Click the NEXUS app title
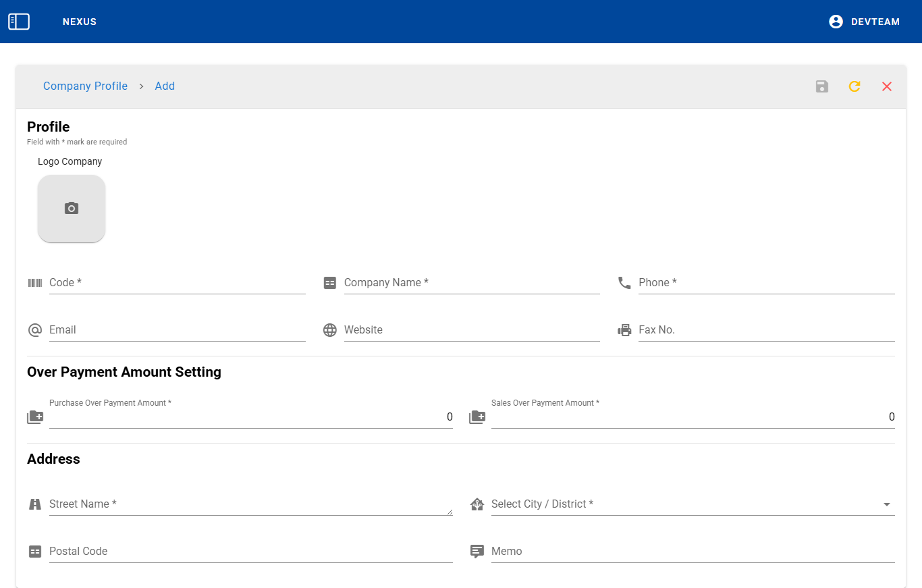 pos(80,22)
